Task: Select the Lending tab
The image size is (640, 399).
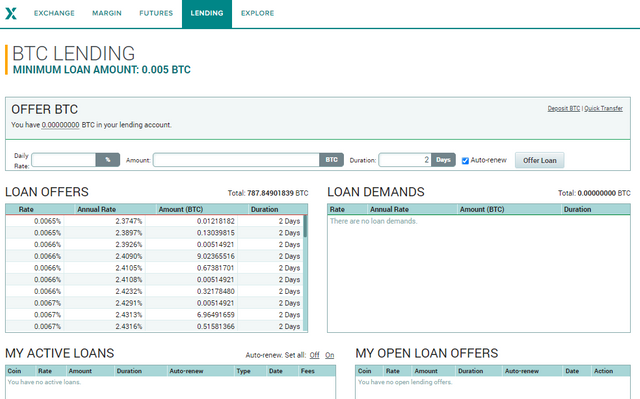Action: (207, 13)
